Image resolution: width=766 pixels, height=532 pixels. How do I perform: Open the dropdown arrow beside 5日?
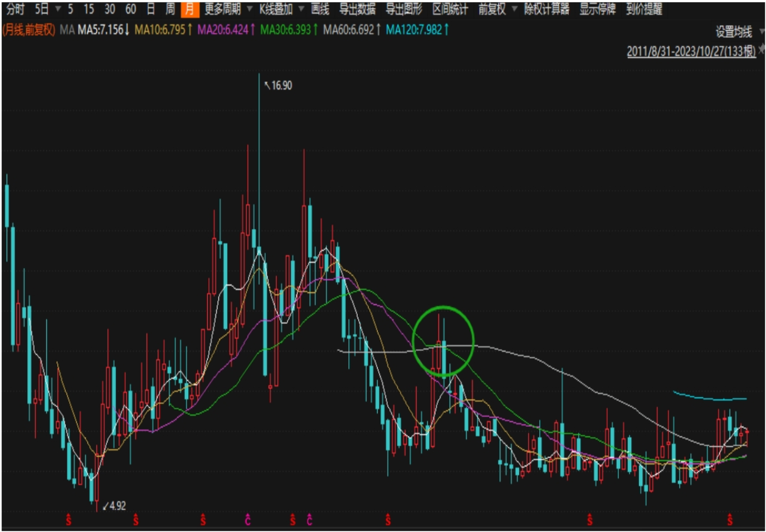tap(57, 9)
